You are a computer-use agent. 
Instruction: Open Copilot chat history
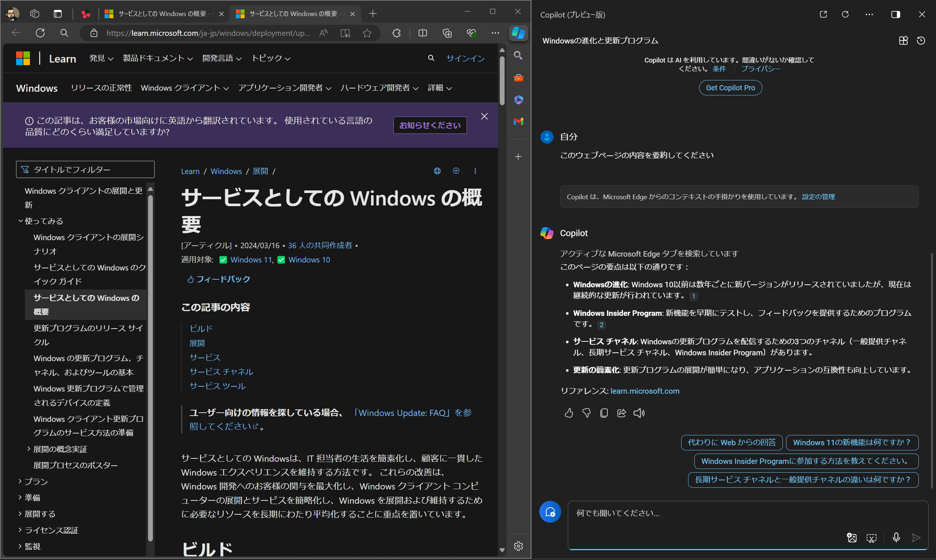click(921, 40)
